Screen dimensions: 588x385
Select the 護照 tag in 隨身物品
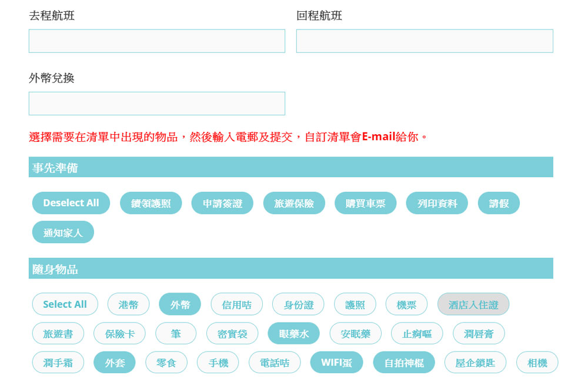[x=355, y=304]
